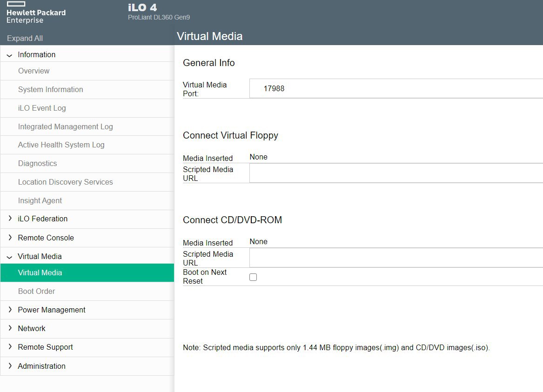Click the Information section label
The width and height of the screenshot is (543, 392).
(37, 55)
